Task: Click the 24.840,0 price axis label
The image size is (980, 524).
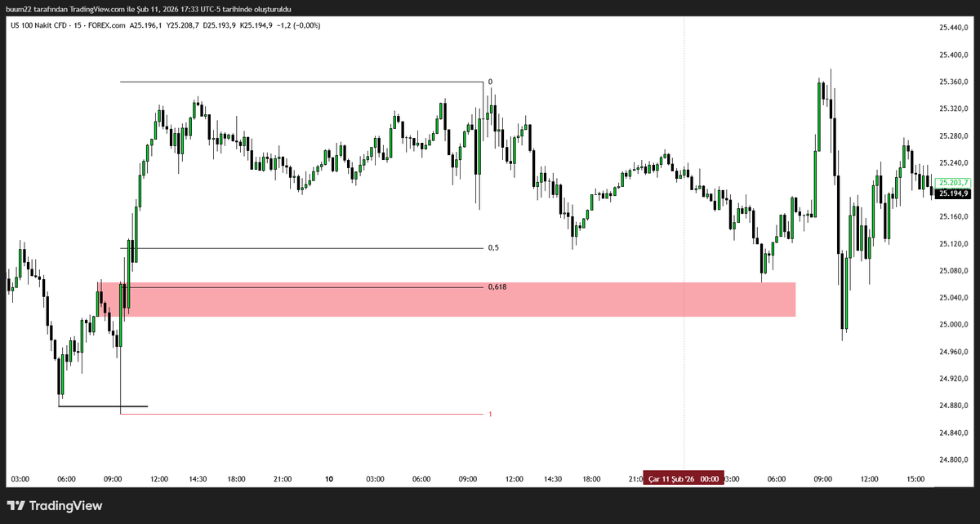Action: point(953,433)
